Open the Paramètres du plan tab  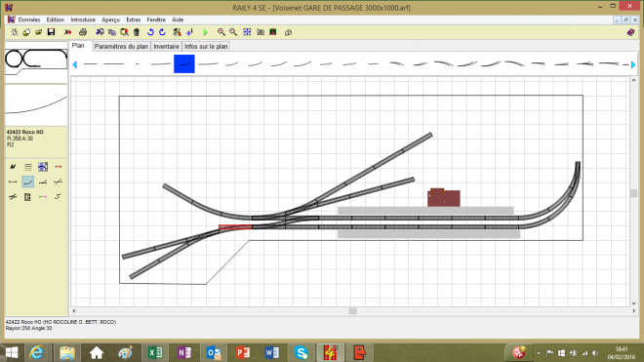point(121,47)
